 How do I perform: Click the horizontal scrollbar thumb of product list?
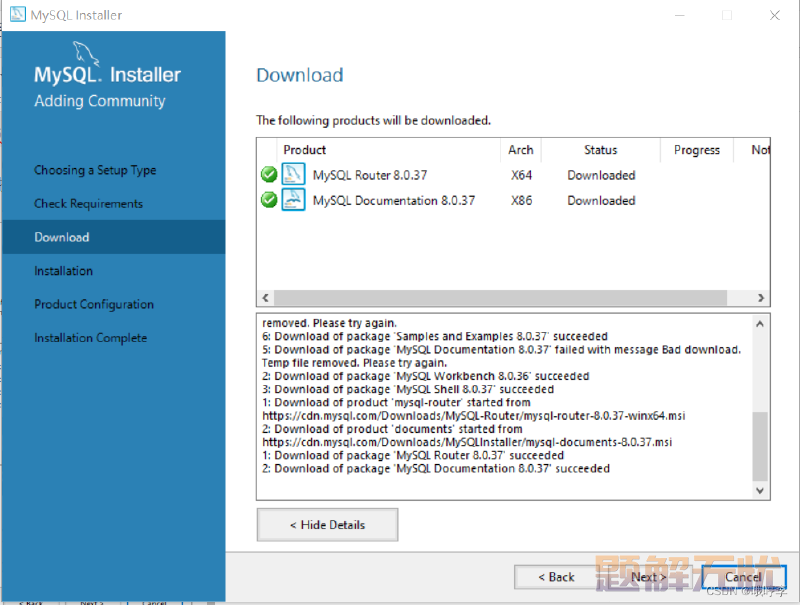pyautogui.click(x=501, y=297)
